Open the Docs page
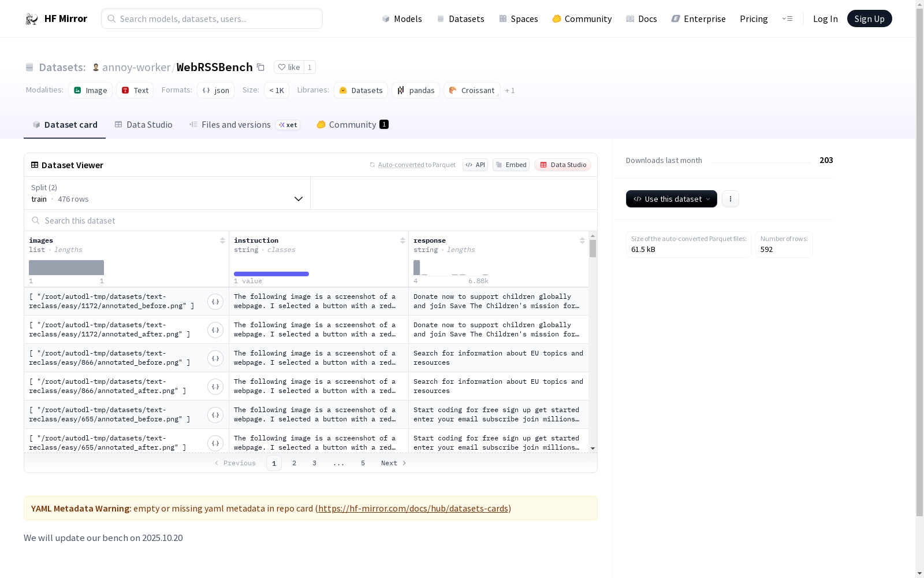The width and height of the screenshot is (924, 578). click(x=642, y=18)
